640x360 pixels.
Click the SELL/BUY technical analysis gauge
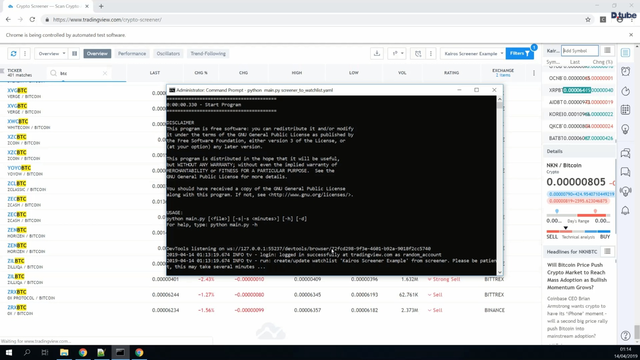pyautogui.click(x=578, y=231)
